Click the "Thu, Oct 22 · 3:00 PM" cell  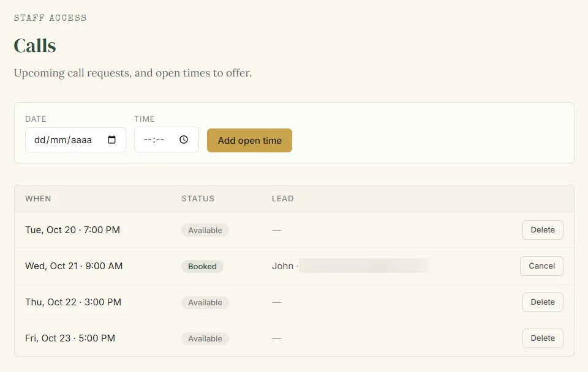[73, 302]
